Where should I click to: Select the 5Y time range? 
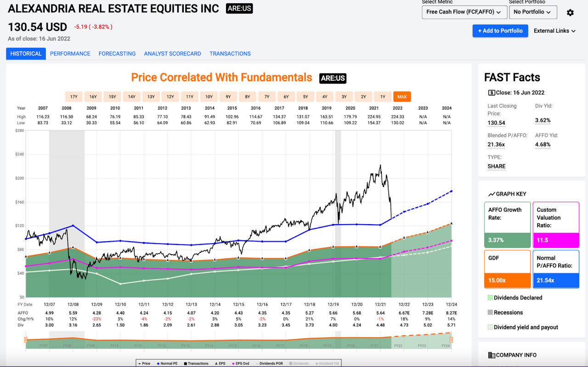[x=305, y=97]
